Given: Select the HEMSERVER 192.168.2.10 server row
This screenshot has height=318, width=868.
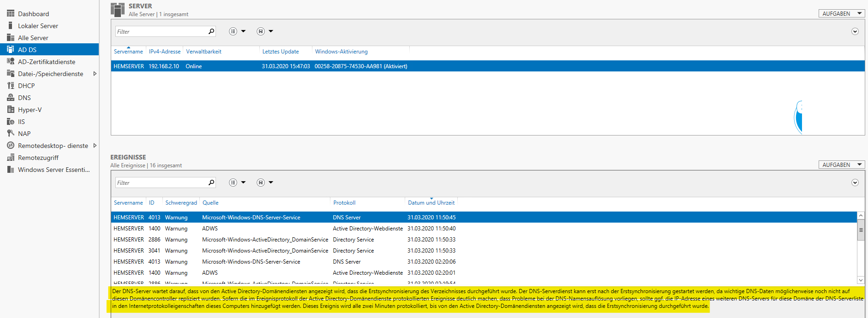Looking at the screenshot, I should (x=488, y=66).
